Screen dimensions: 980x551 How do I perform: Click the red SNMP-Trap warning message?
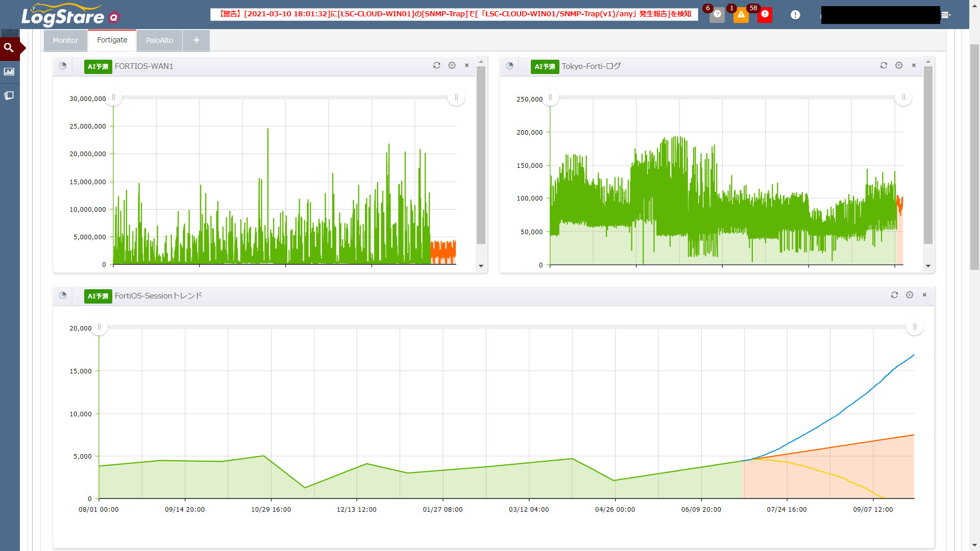coord(454,14)
